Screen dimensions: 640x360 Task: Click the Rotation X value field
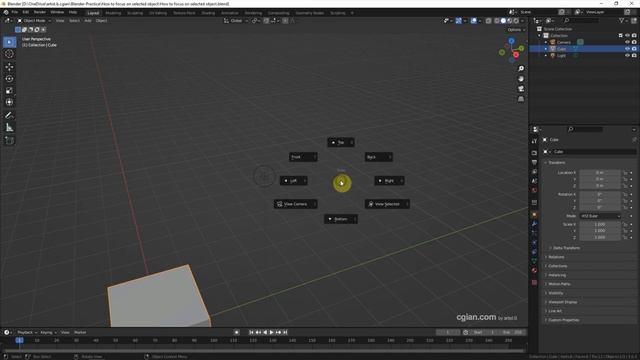pos(600,194)
